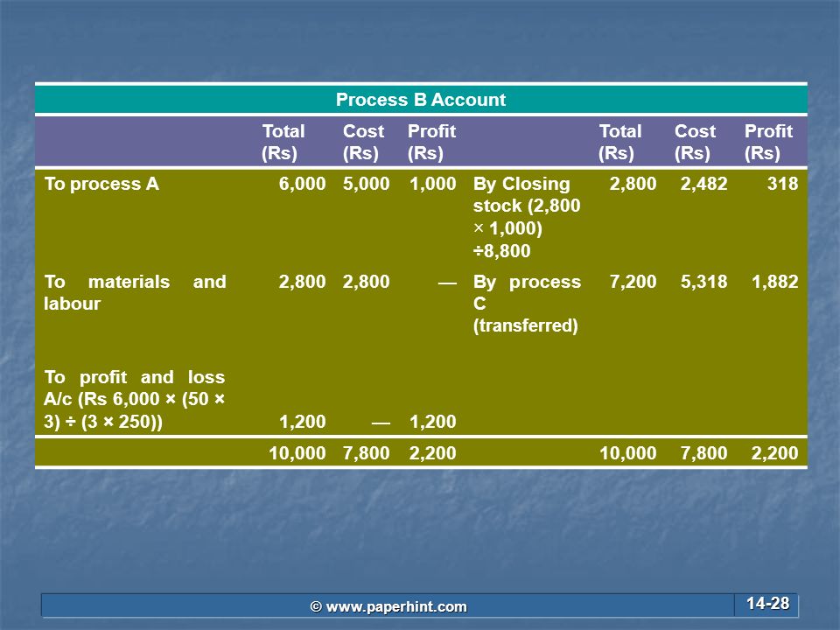Select the 'To materials and labour' label
840x630 pixels.
135,292
